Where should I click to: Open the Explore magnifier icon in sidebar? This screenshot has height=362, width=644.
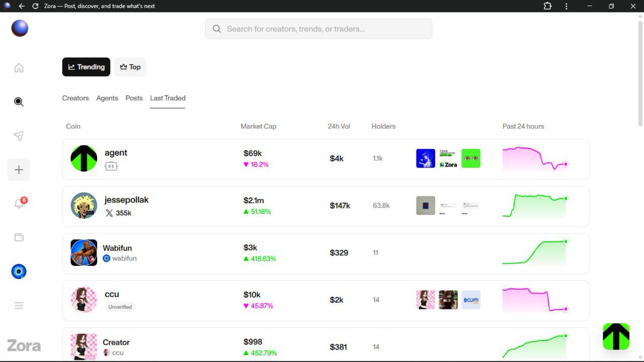(x=19, y=102)
